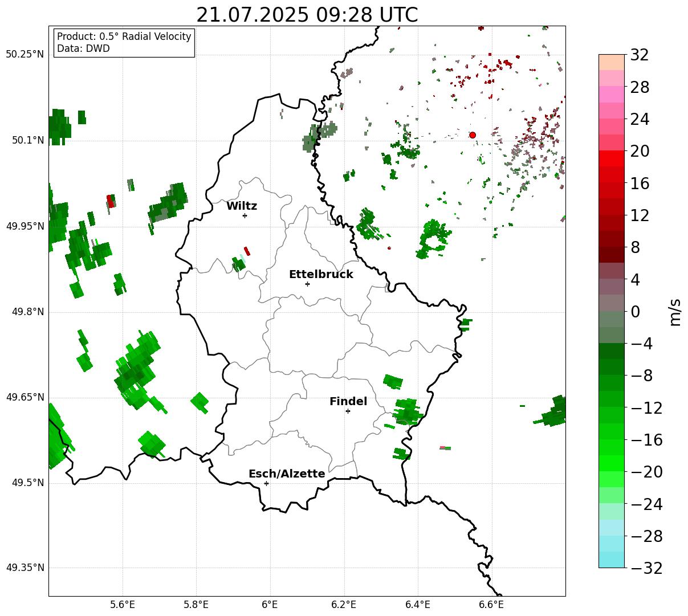
Task: Click the 0 colorbar tick value
Action: (x=635, y=312)
